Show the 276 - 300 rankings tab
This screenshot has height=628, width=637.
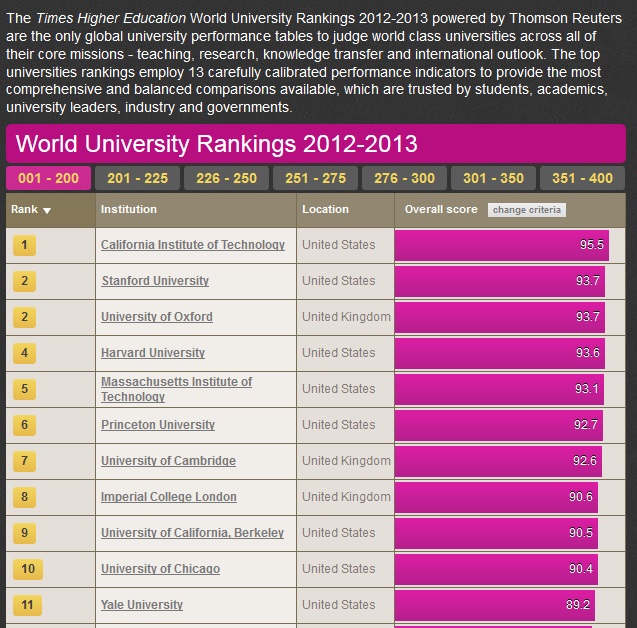404,178
